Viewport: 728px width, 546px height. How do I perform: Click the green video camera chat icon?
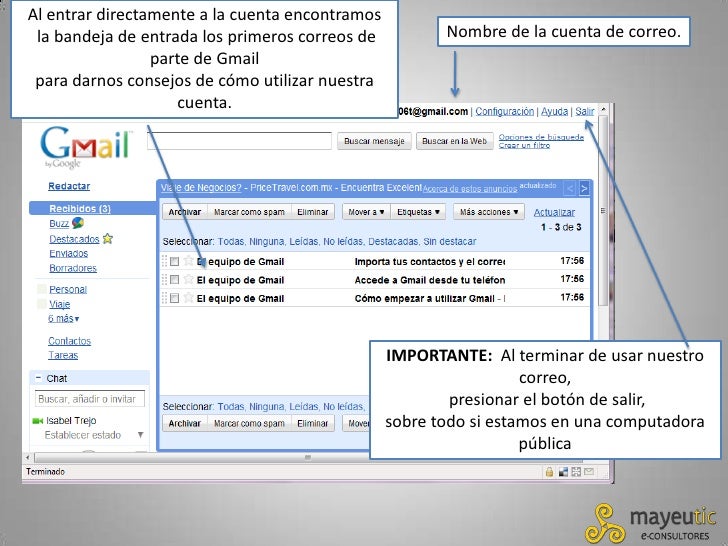(38, 421)
